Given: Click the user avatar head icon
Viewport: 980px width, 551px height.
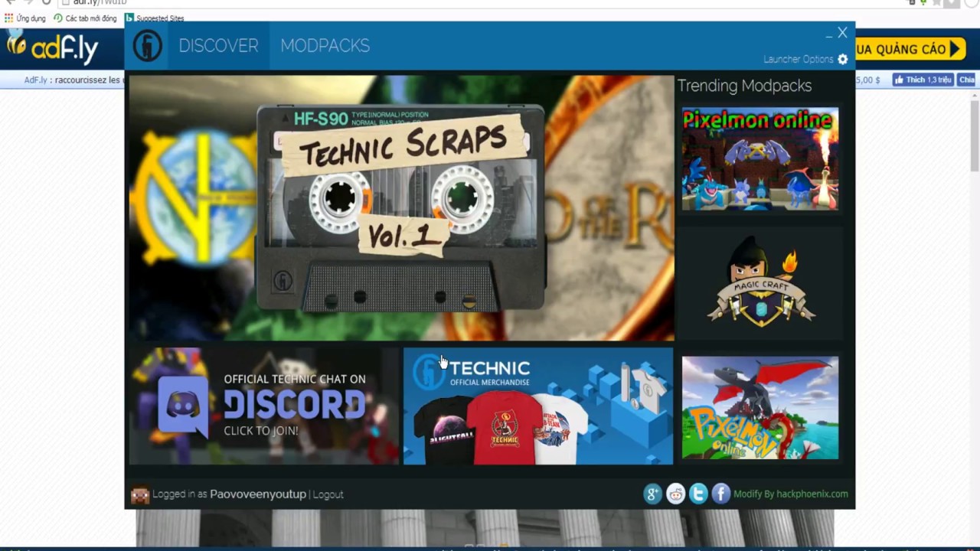Looking at the screenshot, I should 140,494.
